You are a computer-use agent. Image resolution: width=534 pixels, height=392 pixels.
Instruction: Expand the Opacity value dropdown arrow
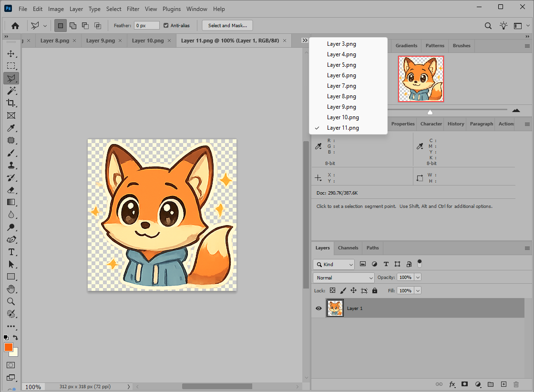418,278
